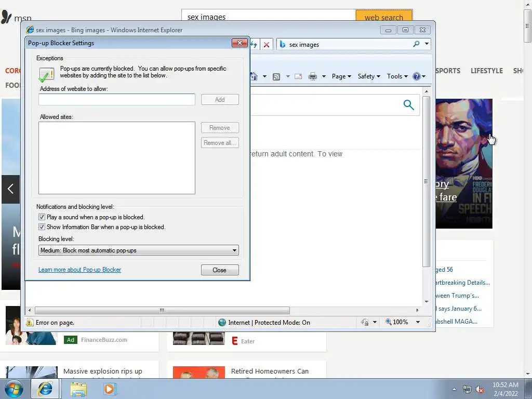Open the Help dropdown arrow
Screen dimensions: 532x399
[x=423, y=76]
